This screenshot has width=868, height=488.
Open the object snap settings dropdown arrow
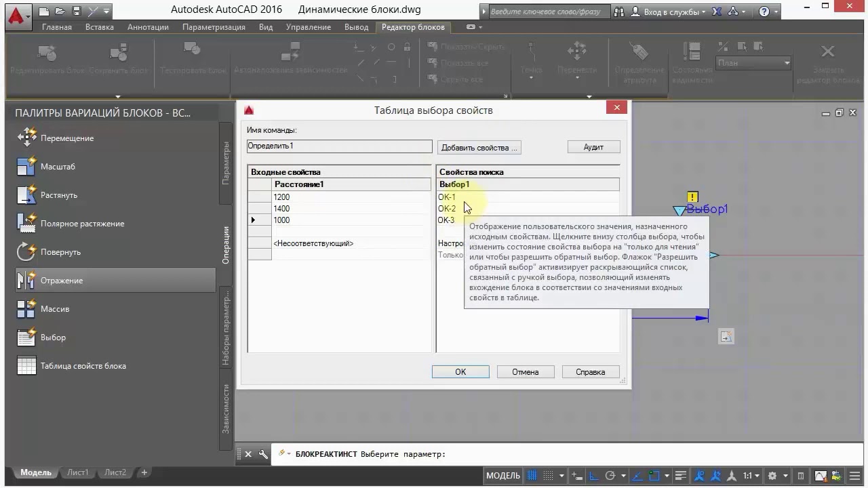pyautogui.click(x=667, y=476)
